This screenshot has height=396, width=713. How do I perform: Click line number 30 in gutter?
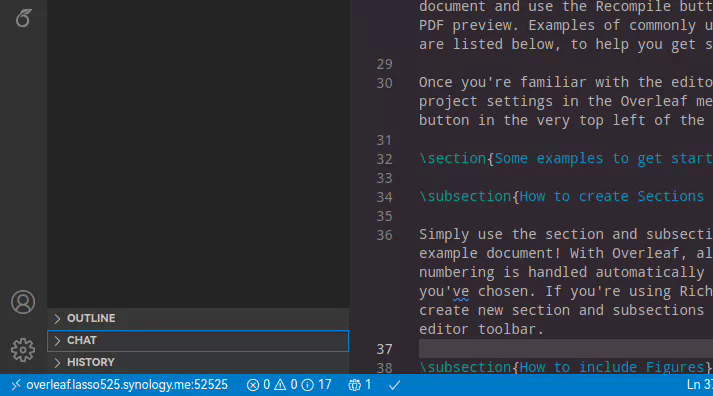pos(384,83)
